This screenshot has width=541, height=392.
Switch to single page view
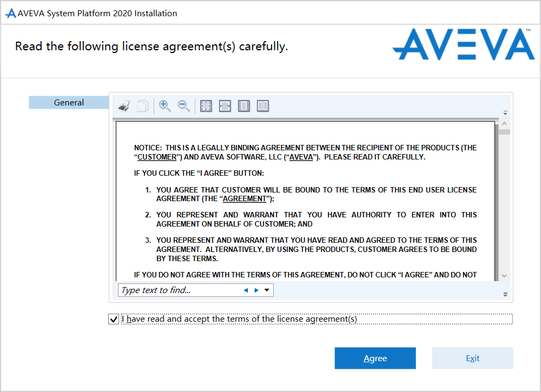click(244, 106)
